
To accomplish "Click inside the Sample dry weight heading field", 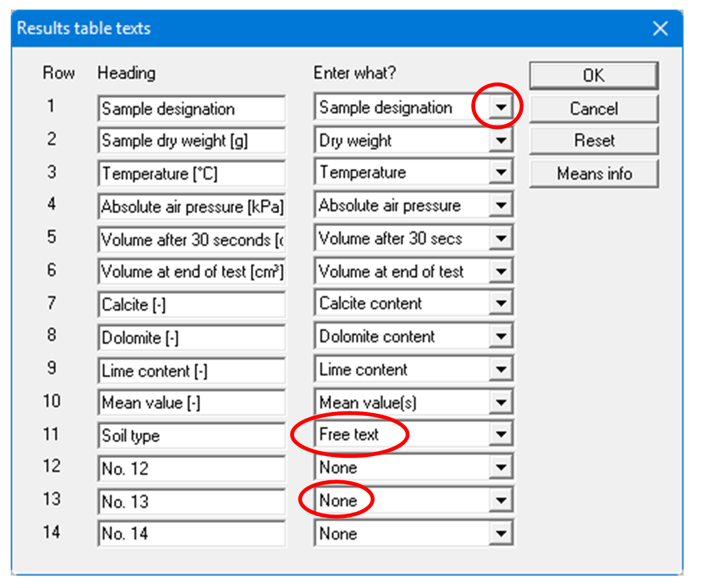I will click(192, 141).
